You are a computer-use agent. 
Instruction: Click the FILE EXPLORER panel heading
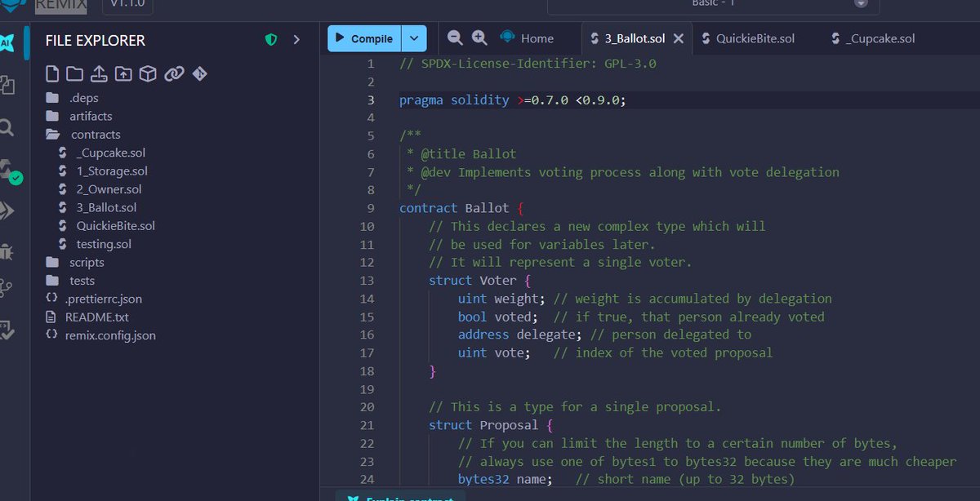(95, 40)
